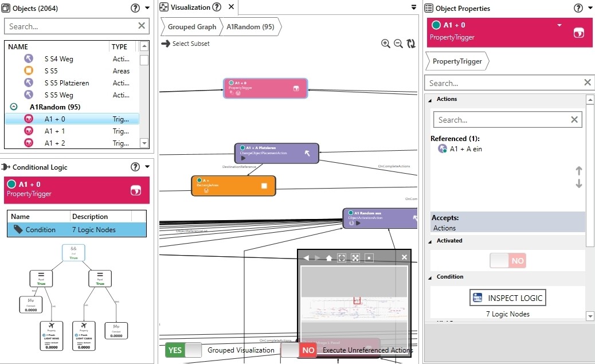Screen dimensions: 595x364
Task: Collapse the A1Random (95) group
Action: [x=14, y=107]
